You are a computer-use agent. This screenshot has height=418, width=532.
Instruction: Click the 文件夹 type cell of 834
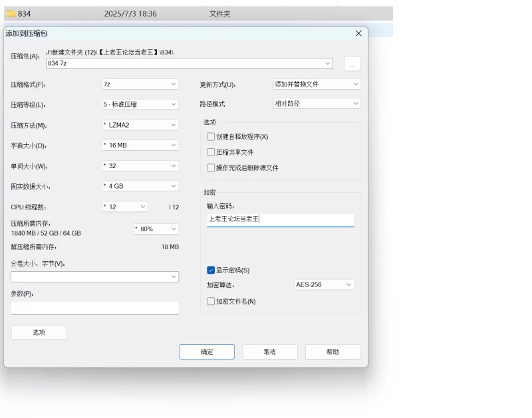[x=219, y=14]
